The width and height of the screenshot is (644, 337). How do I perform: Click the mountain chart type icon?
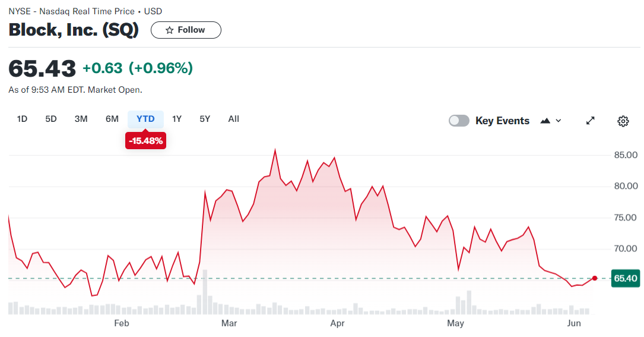(x=545, y=121)
